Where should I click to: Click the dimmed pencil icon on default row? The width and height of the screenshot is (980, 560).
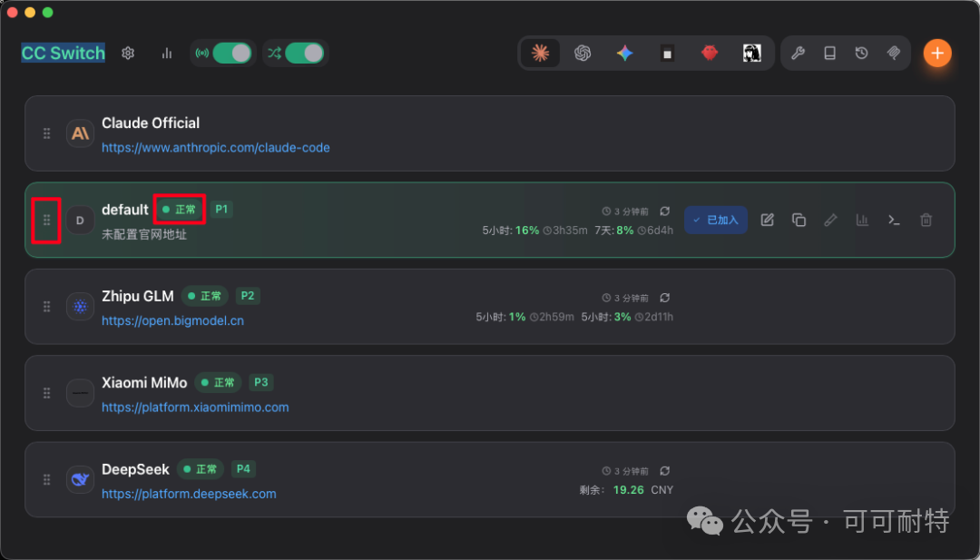[x=830, y=220]
